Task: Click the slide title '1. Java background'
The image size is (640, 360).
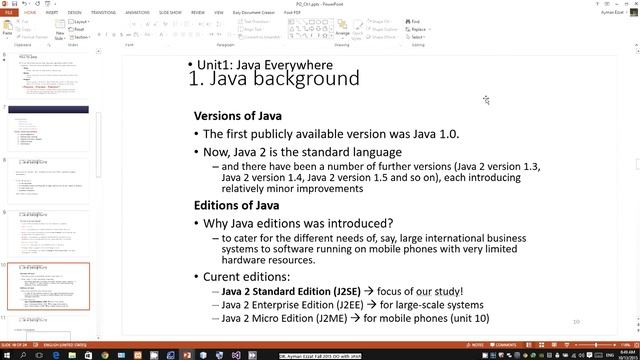Action: 274,78
